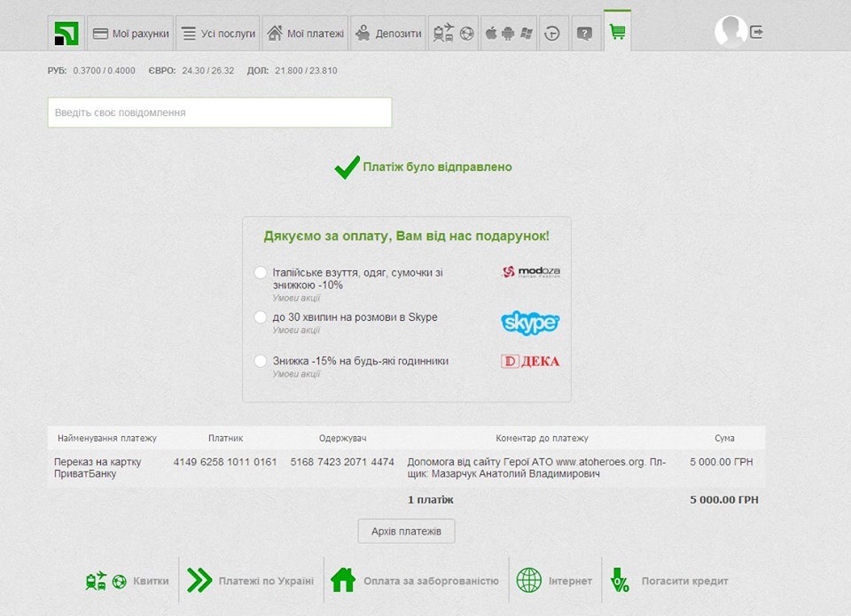Viewport: 851px width, 616px height.
Task: Open the tickets train and plane tab
Action: [453, 34]
